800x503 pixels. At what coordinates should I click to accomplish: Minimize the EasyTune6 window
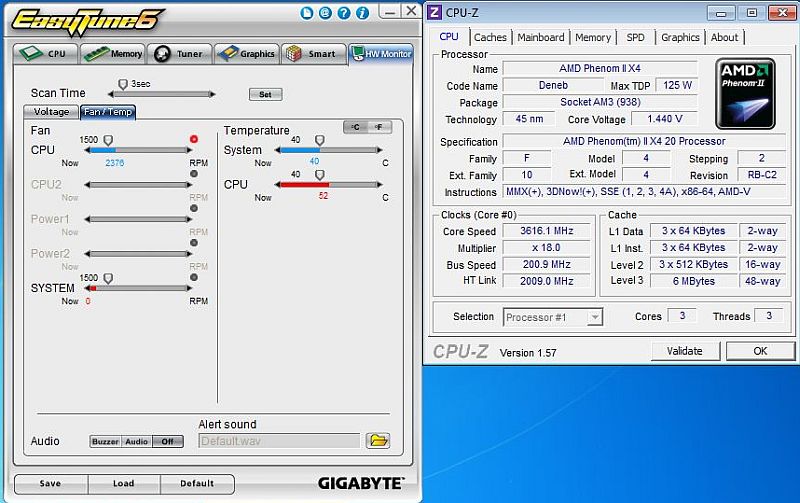390,12
